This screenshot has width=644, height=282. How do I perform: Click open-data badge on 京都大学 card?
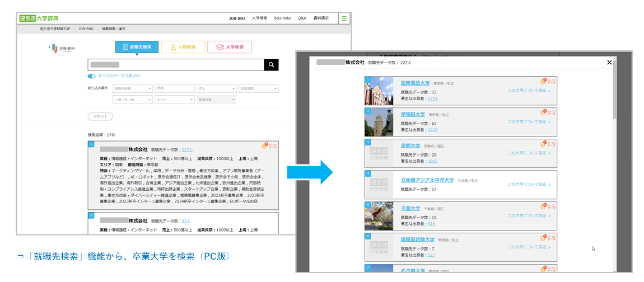coord(547,144)
